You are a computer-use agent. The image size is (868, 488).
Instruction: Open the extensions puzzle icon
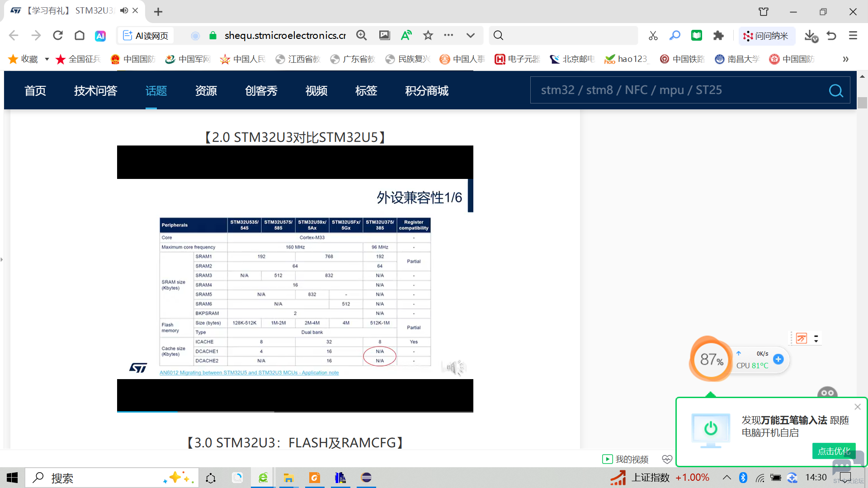coord(718,35)
